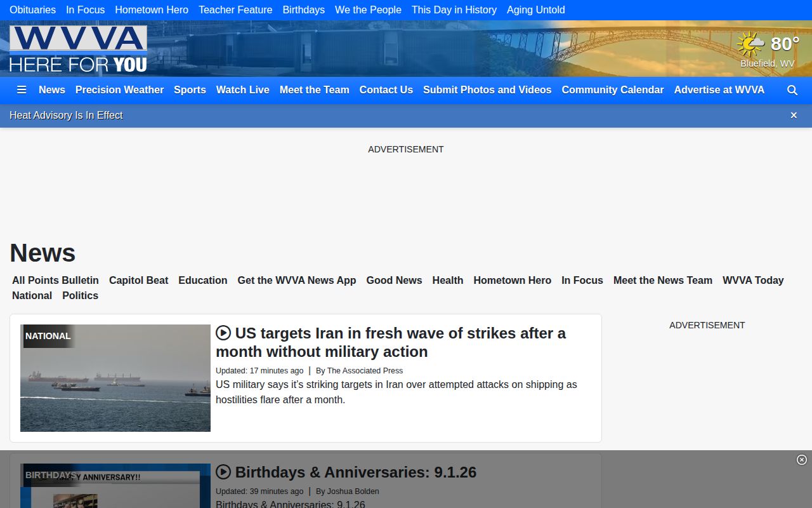
Task: Open the site search magnifier
Action: point(792,90)
